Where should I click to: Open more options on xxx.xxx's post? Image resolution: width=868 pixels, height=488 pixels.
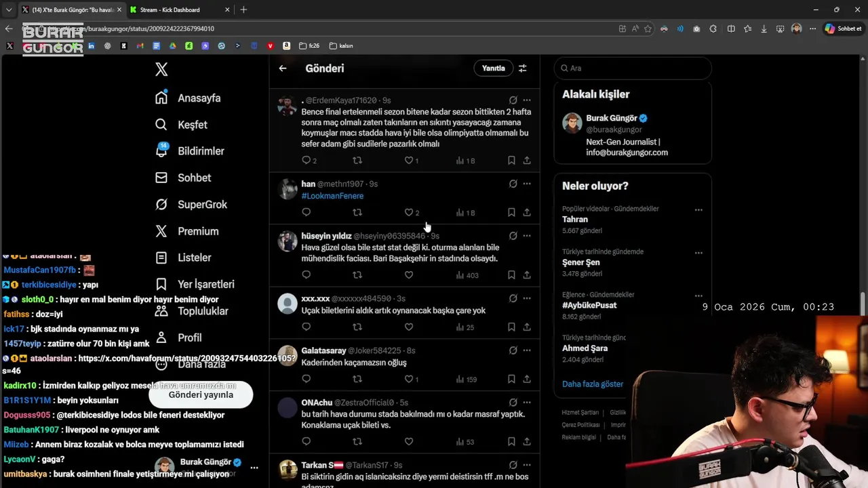point(527,298)
